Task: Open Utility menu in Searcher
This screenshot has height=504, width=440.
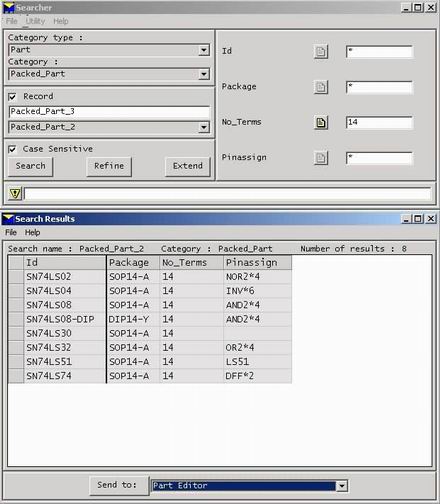Action: pyautogui.click(x=35, y=21)
